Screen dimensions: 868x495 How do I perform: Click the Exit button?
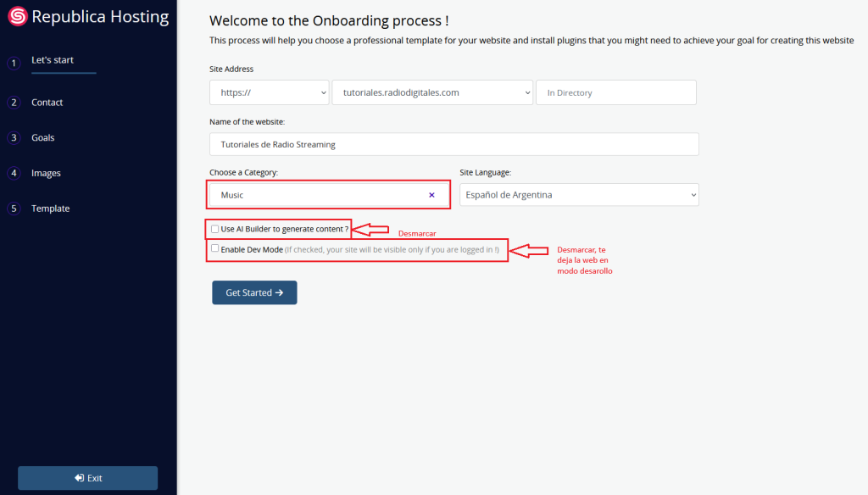pyautogui.click(x=88, y=478)
